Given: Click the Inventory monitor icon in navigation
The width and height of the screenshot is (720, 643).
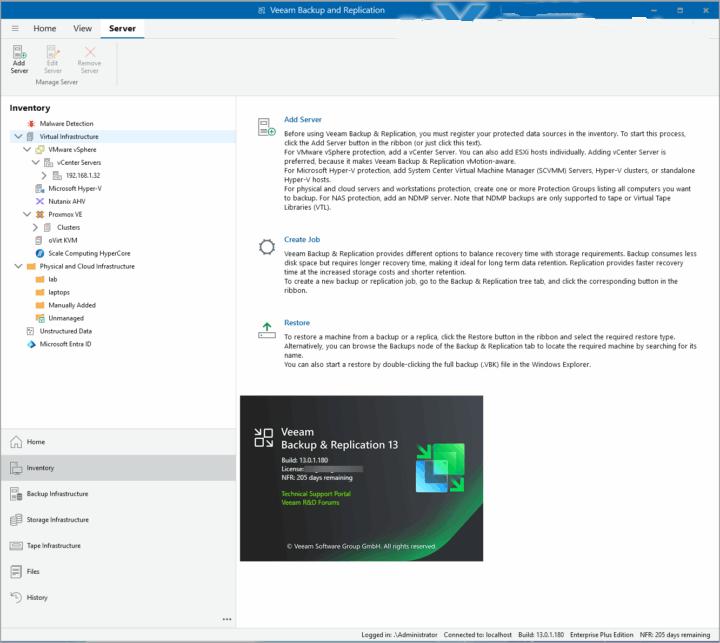Looking at the screenshot, I should (x=16, y=468).
